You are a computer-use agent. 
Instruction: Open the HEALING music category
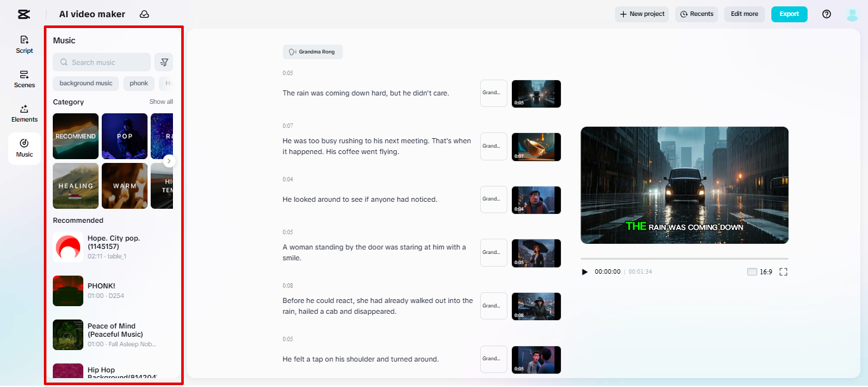pos(76,186)
